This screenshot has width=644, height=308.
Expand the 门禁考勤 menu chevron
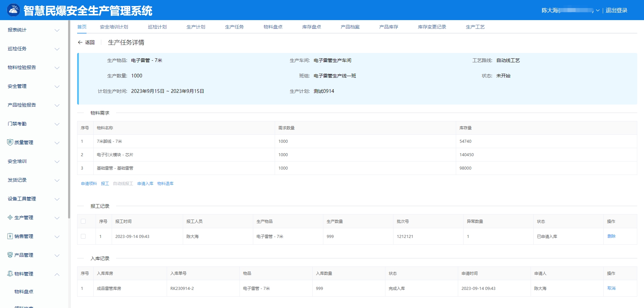57,124
